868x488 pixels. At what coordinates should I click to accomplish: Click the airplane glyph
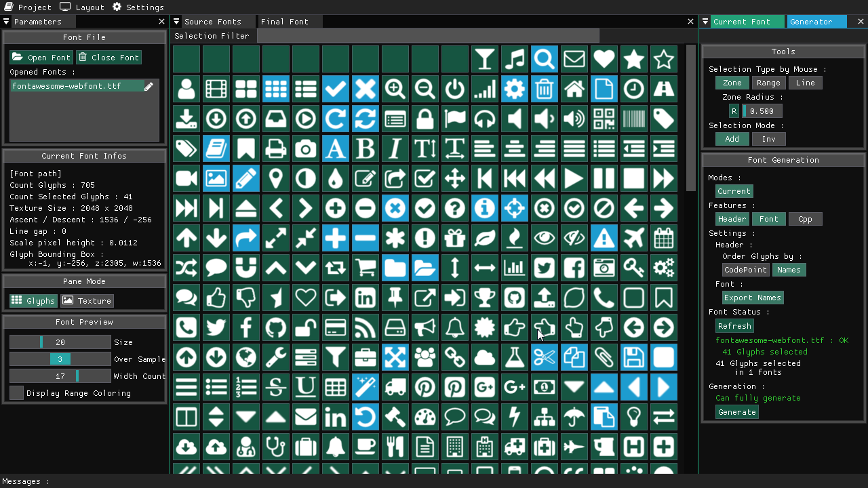tap(633, 239)
